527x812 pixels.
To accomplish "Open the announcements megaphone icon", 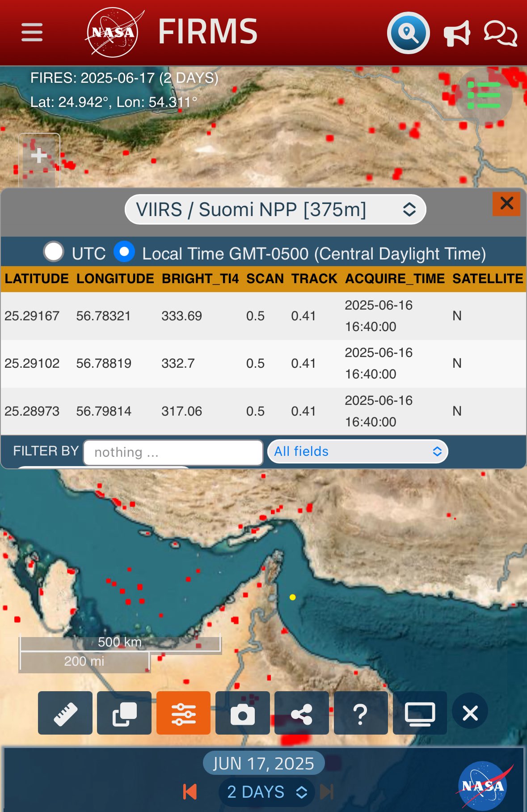I will pyautogui.click(x=457, y=34).
